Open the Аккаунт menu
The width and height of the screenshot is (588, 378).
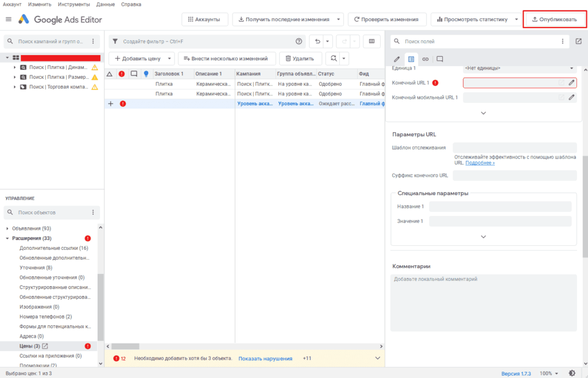(12, 5)
